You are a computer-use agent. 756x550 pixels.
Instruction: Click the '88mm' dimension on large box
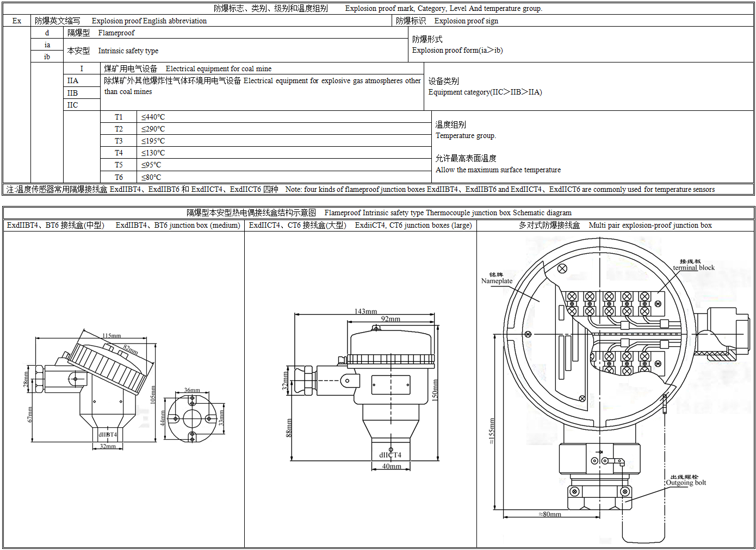[289, 428]
